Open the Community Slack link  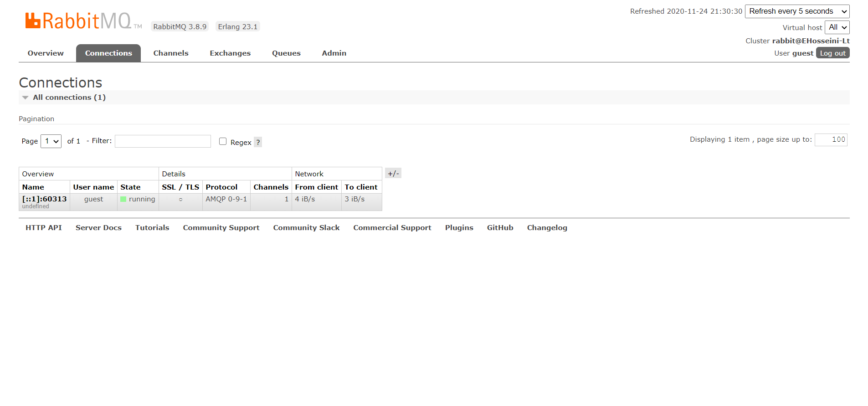click(306, 228)
